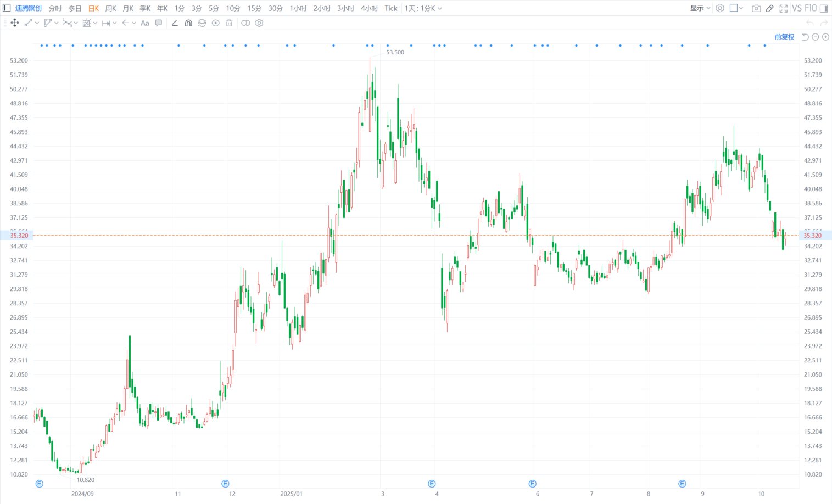Toggle the right sidebar panel icon
Viewport: 832px width, 504px height.
[824, 8]
